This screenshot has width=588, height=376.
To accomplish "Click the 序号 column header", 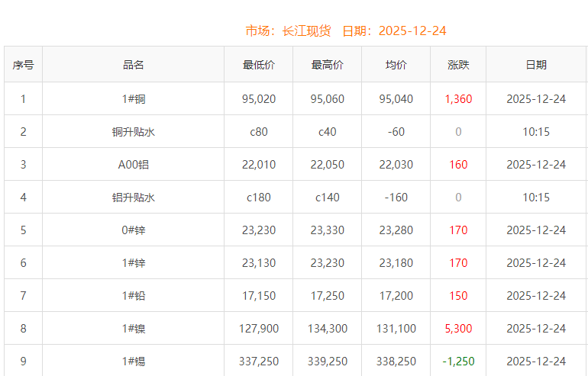I will point(23,65).
